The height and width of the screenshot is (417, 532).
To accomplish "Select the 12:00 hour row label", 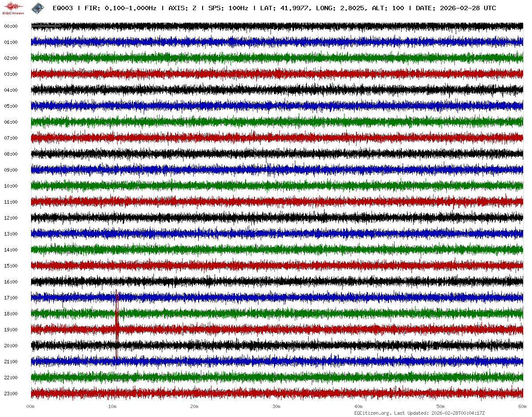I will 11,218.
